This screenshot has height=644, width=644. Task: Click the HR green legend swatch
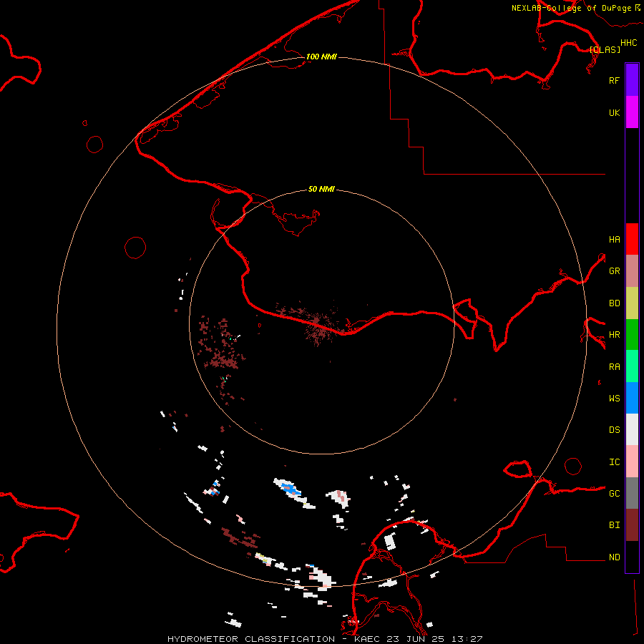[632, 334]
